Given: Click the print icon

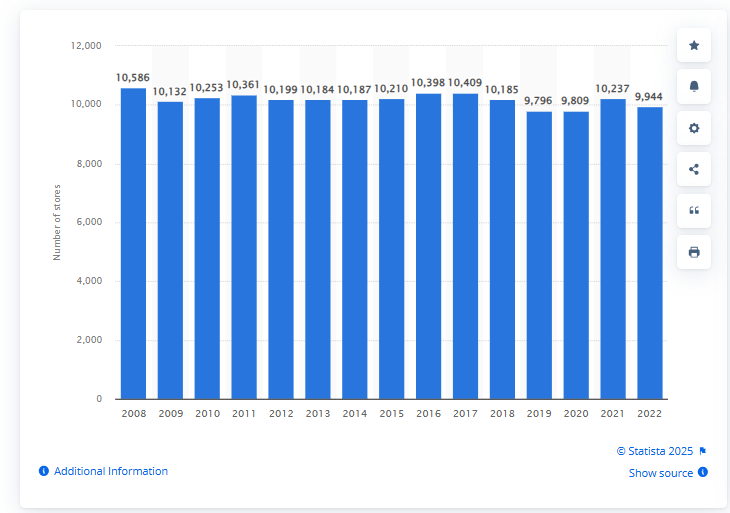Looking at the screenshot, I should pos(694,252).
